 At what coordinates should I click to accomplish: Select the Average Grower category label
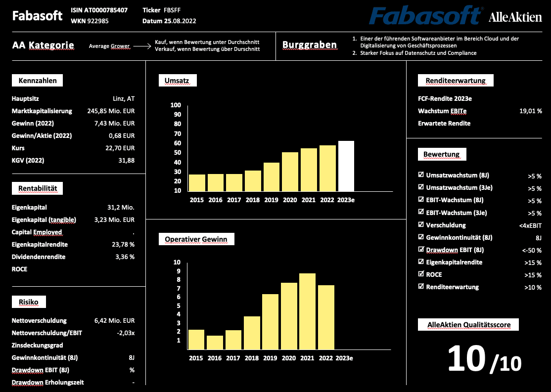point(109,46)
